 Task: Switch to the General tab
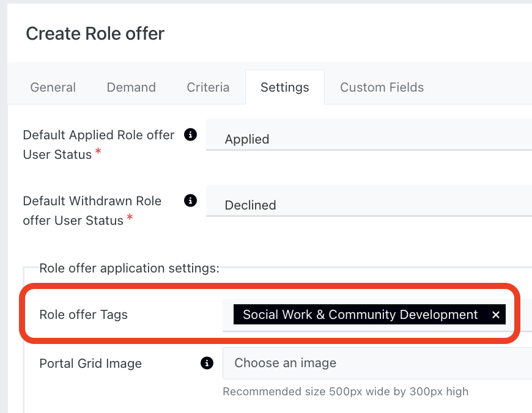click(53, 87)
